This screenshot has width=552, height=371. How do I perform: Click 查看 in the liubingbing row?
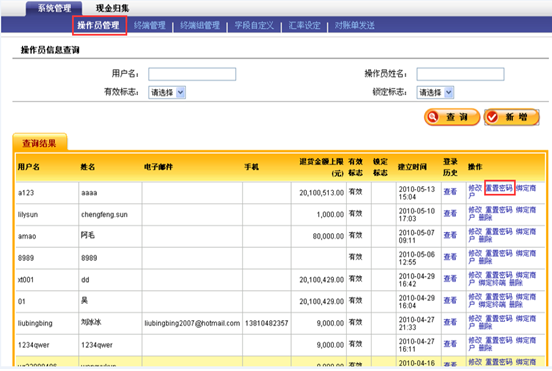click(450, 323)
